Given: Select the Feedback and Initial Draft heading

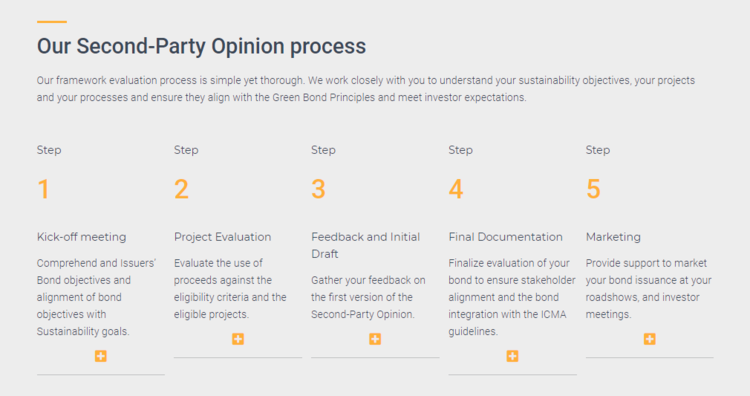Looking at the screenshot, I should (365, 245).
